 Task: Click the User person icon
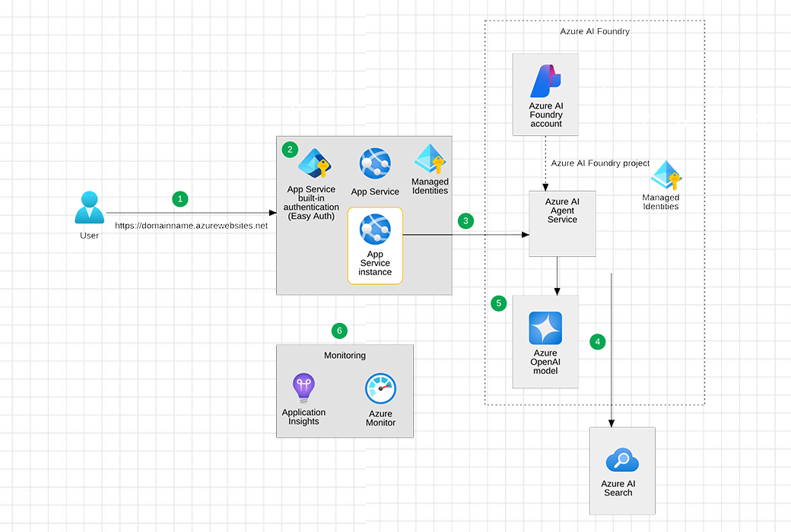(89, 207)
